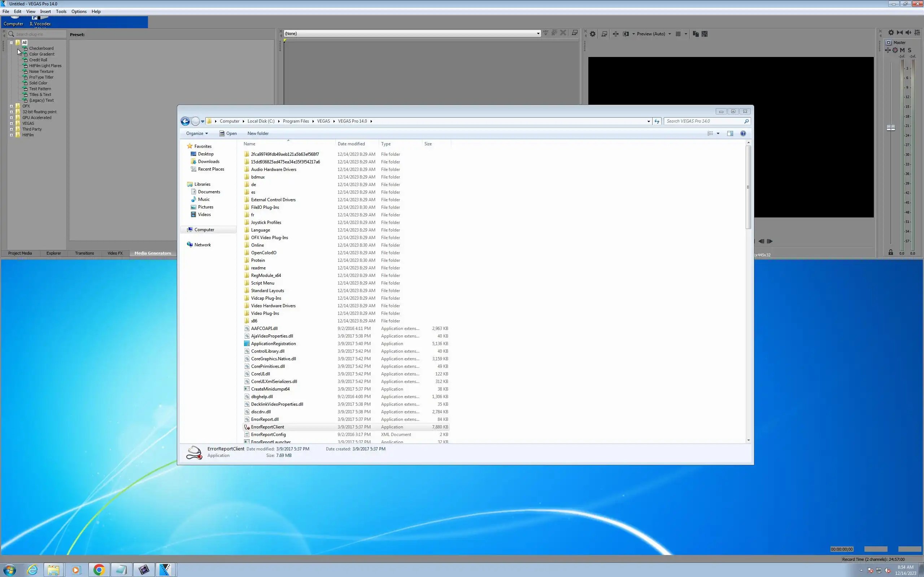924x577 pixels.
Task: Open the Tools menu
Action: point(61,12)
